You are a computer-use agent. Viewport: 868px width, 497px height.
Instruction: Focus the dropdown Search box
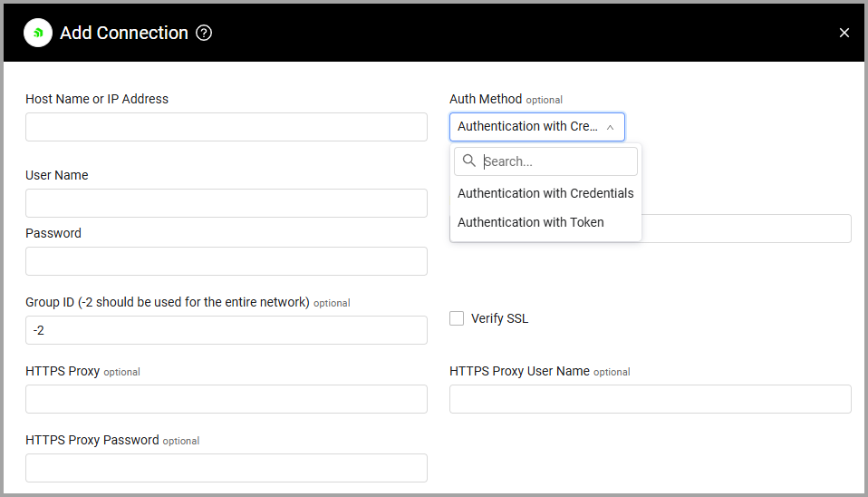(x=557, y=161)
